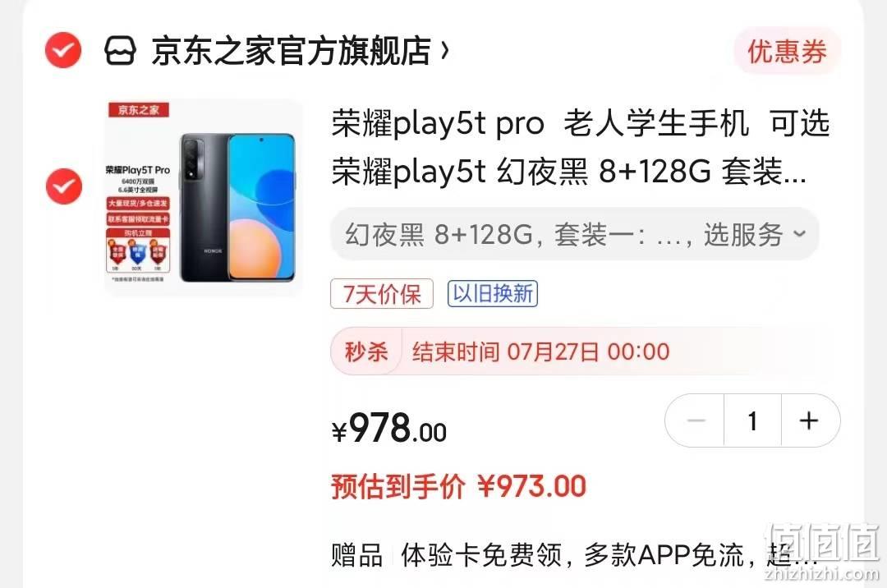The width and height of the screenshot is (887, 588).
Task: Tap the 优惠券 coupon button
Action: pyautogui.click(x=788, y=52)
